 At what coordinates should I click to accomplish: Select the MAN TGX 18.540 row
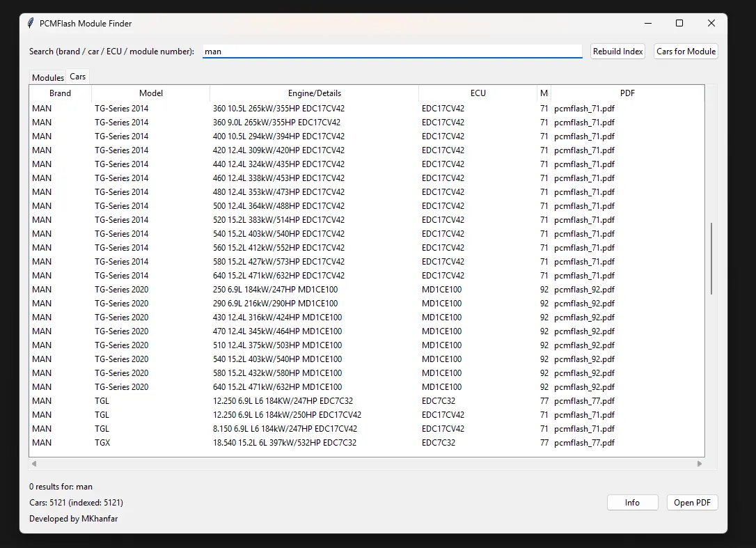tap(284, 443)
